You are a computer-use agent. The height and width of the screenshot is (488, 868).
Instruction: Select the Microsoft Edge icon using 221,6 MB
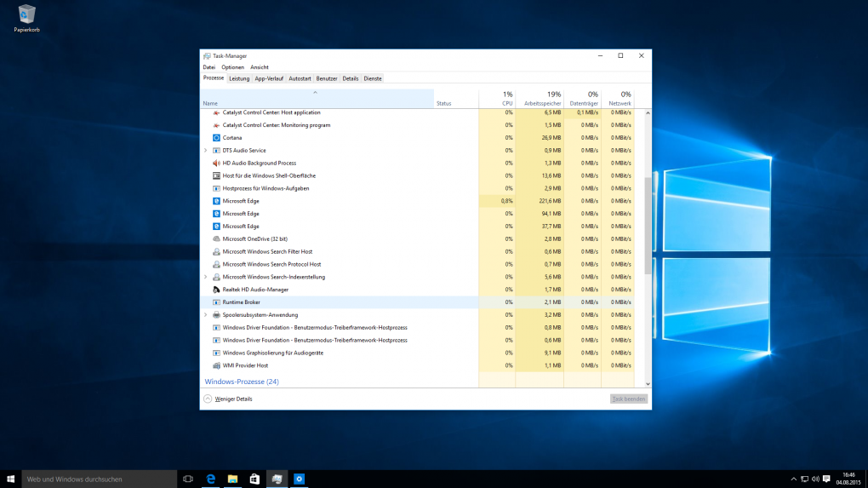[216, 201]
